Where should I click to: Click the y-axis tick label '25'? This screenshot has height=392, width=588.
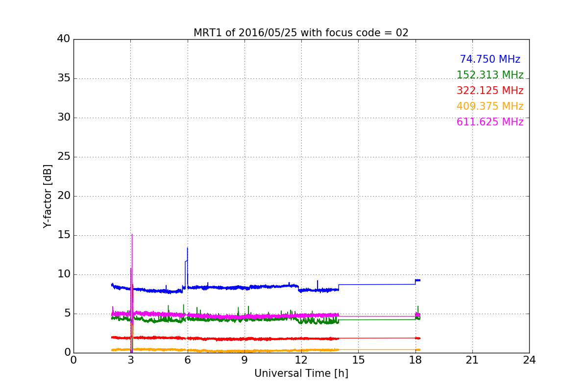64,157
